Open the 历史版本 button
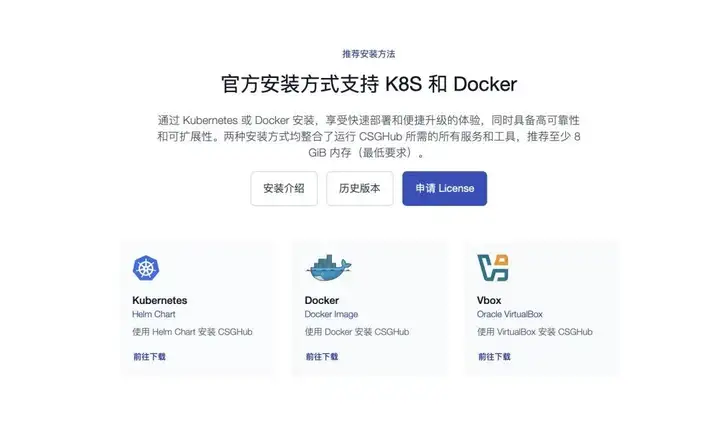Image resolution: width=720 pixels, height=430 pixels. pos(360,188)
